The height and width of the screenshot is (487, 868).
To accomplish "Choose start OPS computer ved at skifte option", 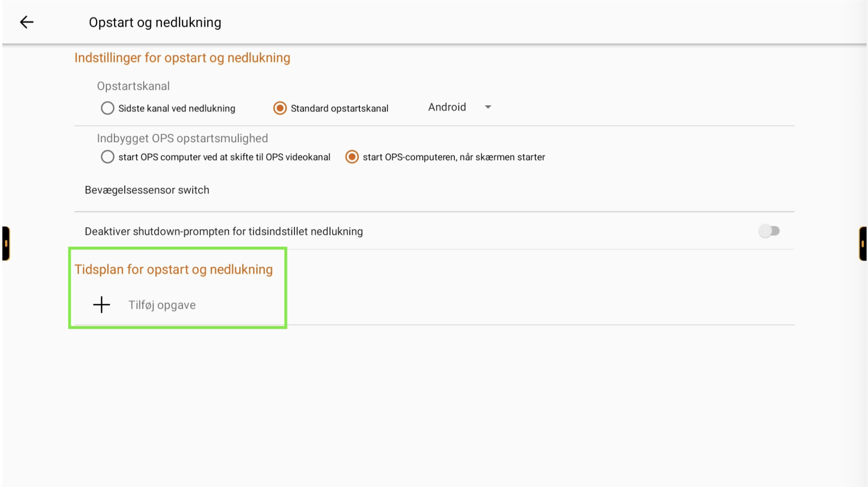I will 107,157.
